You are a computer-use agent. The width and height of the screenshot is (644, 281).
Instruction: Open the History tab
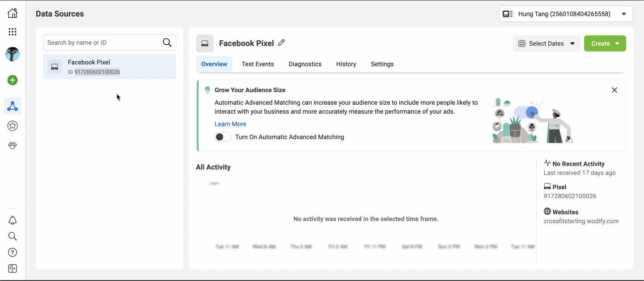click(346, 64)
